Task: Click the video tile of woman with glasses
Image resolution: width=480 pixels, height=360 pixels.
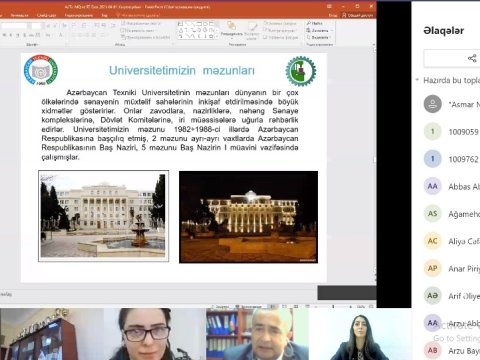Action: pos(155,334)
